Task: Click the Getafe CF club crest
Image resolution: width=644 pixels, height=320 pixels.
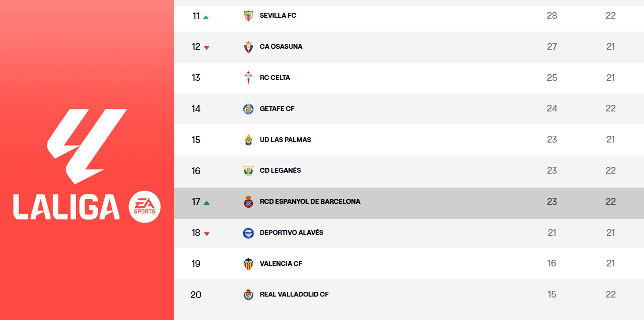Action: click(x=248, y=109)
